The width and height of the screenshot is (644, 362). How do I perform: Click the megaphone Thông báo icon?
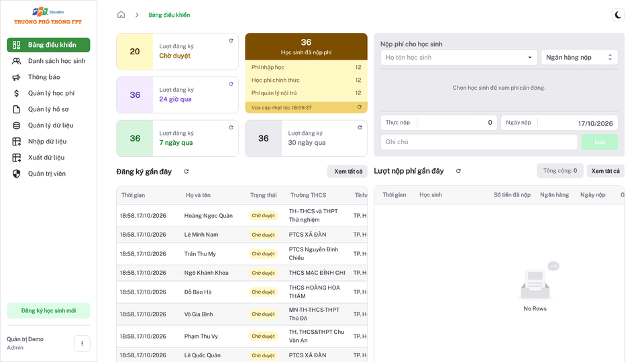point(16,77)
